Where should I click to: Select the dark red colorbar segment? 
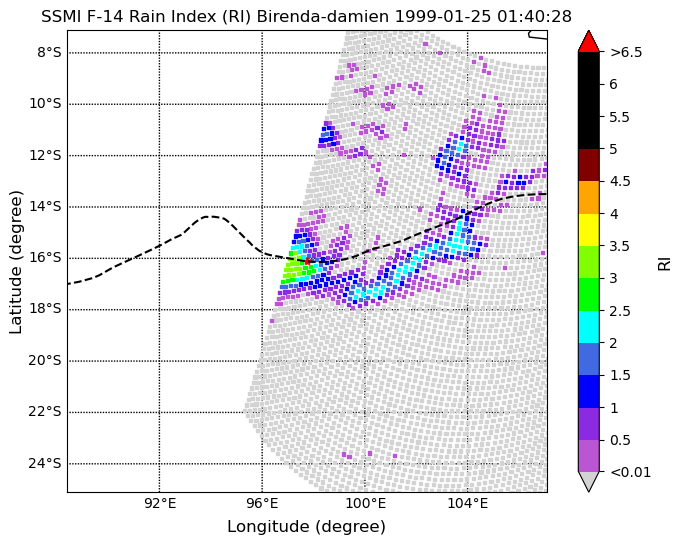pos(588,165)
